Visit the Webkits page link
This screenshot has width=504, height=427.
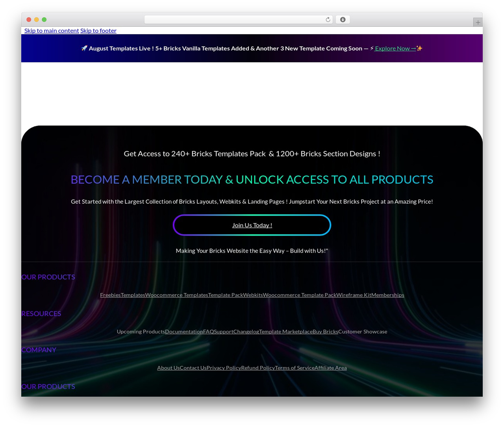coord(253,295)
